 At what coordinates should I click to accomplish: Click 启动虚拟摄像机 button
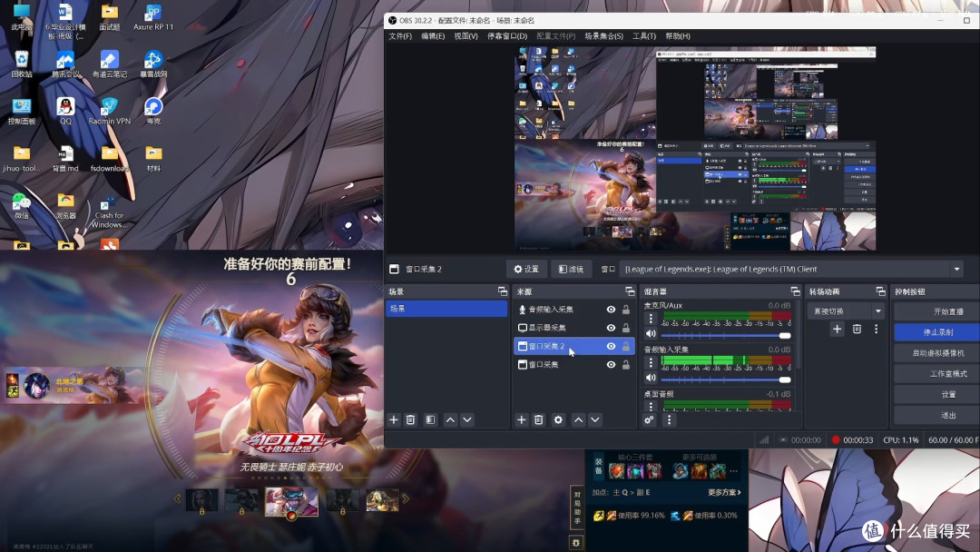[937, 352]
